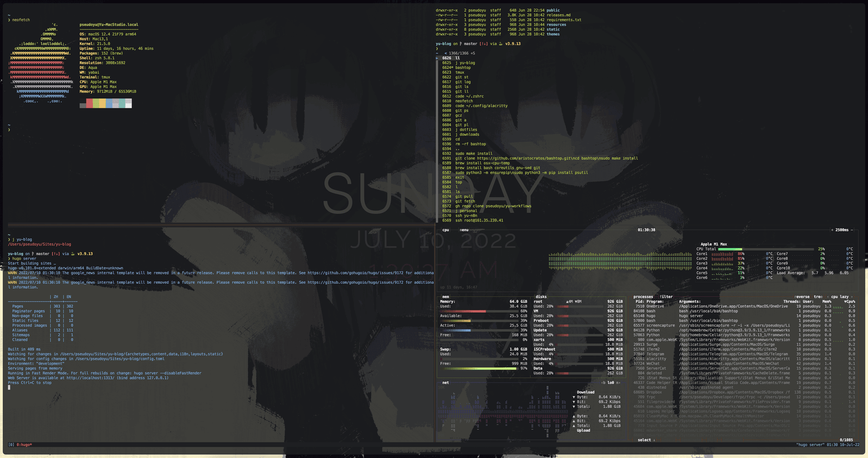Select the ServerCat process row
868x458 pixels.
(744, 368)
